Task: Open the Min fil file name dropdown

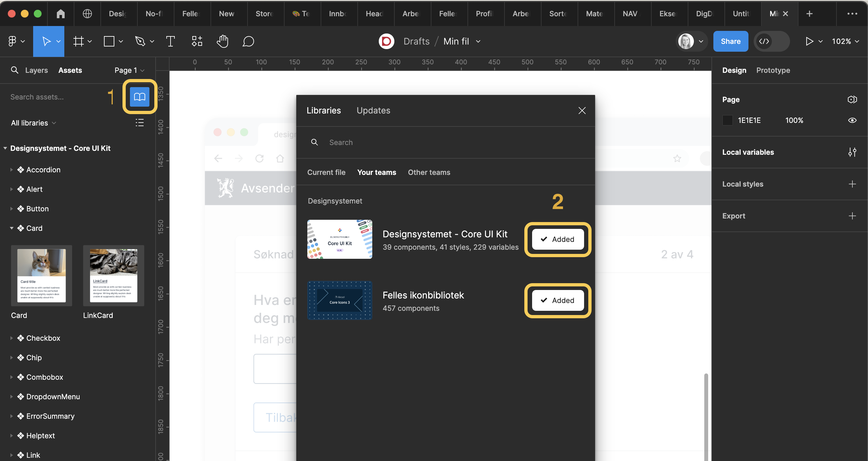Action: (x=478, y=41)
